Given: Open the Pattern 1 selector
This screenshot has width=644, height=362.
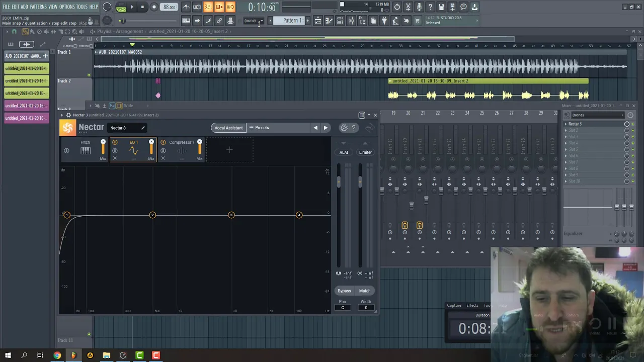Looking at the screenshot, I should tap(292, 21).
